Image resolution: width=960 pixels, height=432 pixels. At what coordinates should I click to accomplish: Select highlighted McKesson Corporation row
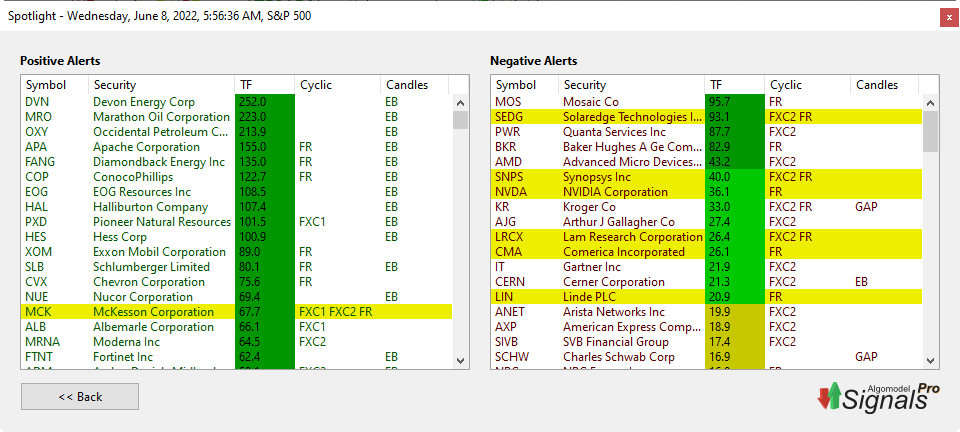tap(237, 311)
